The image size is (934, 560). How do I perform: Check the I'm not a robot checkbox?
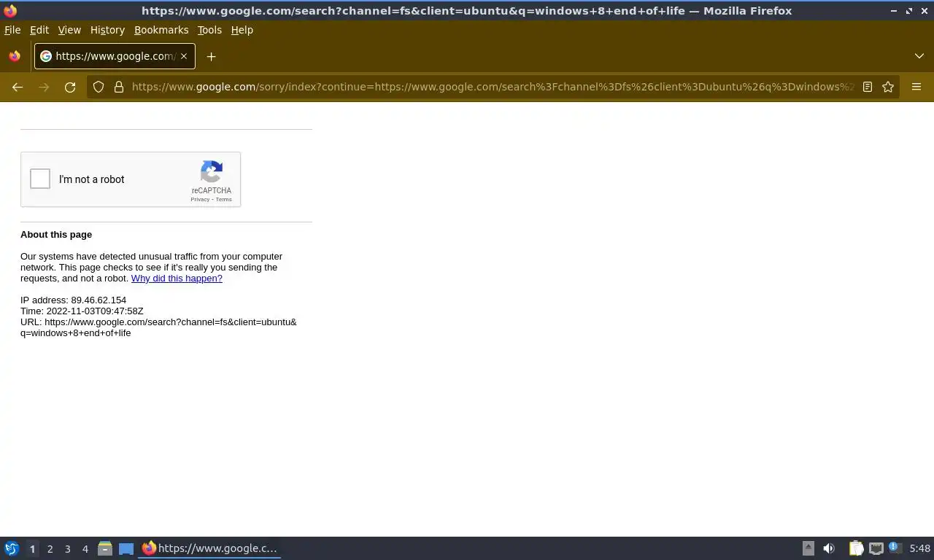[40, 179]
